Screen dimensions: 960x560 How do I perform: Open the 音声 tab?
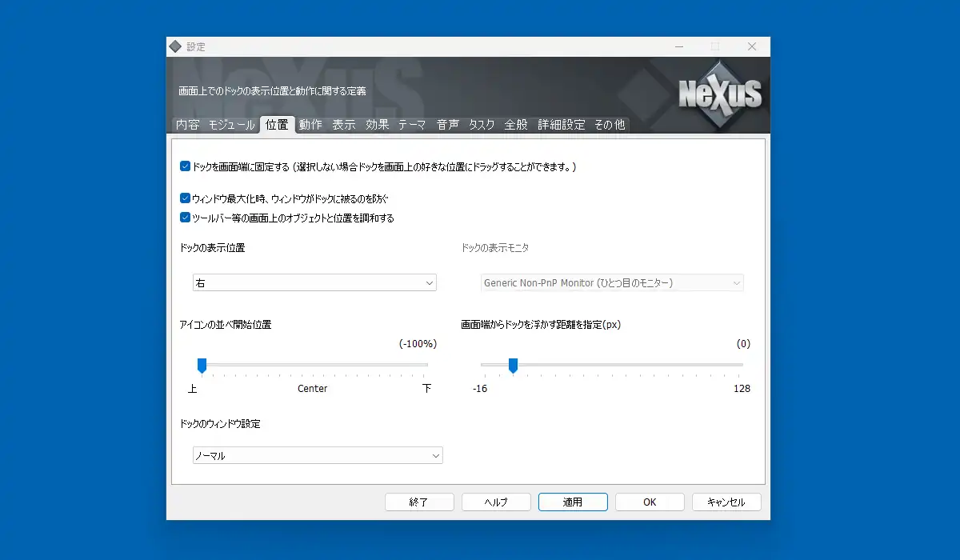448,125
